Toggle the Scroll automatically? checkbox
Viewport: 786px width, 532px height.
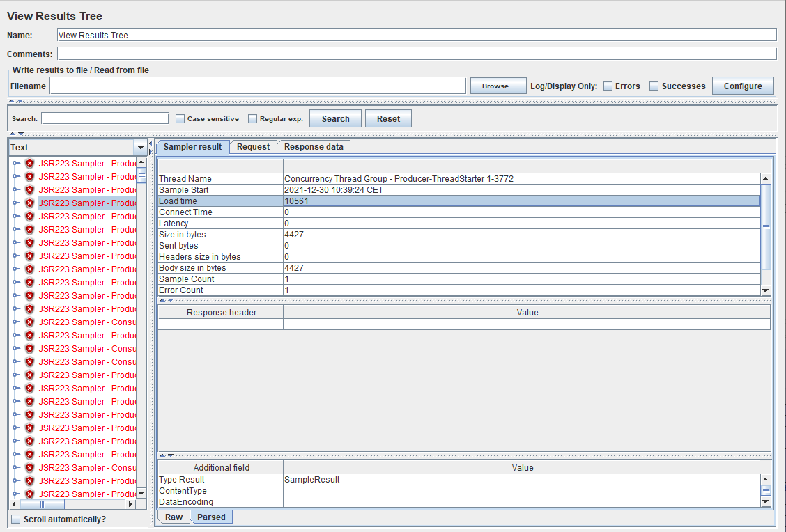(16, 519)
